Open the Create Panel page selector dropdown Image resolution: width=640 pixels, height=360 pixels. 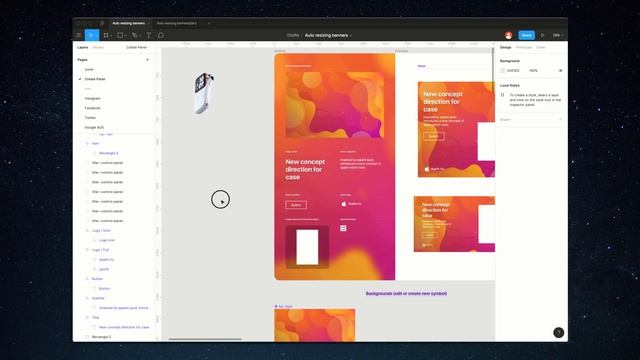138,47
